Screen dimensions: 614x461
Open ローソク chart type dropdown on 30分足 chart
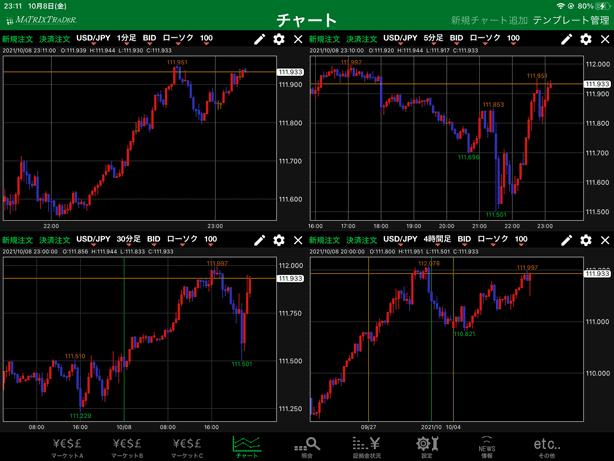click(x=182, y=239)
